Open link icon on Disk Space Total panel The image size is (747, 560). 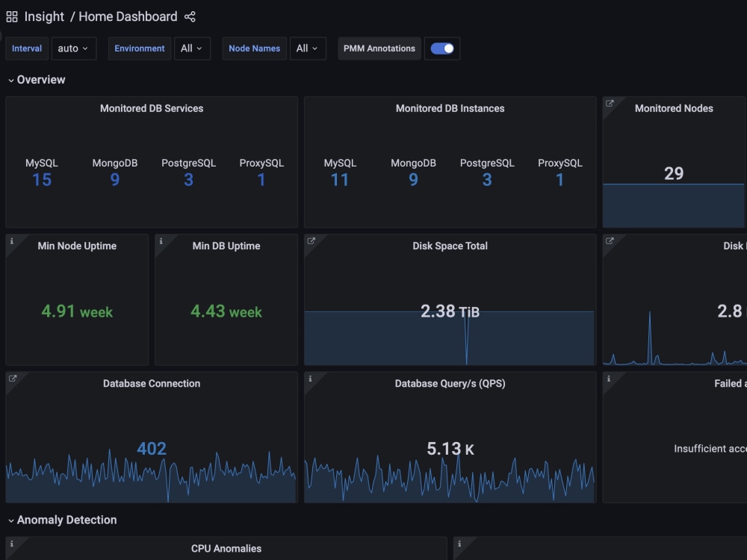[311, 241]
